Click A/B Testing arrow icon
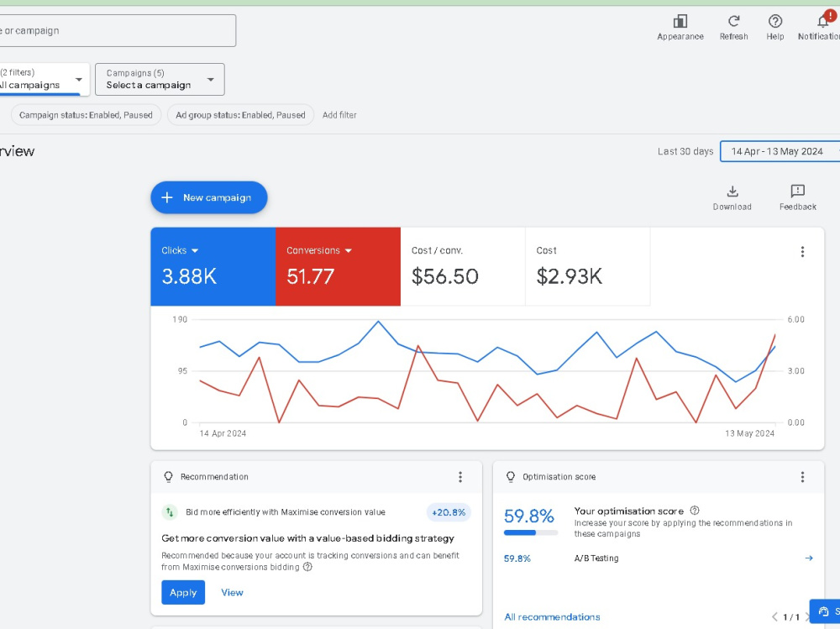 pos(809,558)
